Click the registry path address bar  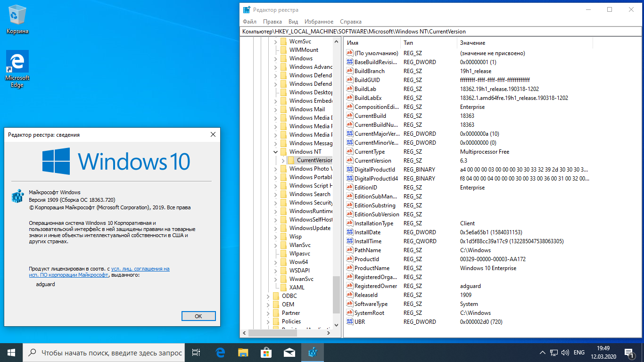click(x=441, y=32)
